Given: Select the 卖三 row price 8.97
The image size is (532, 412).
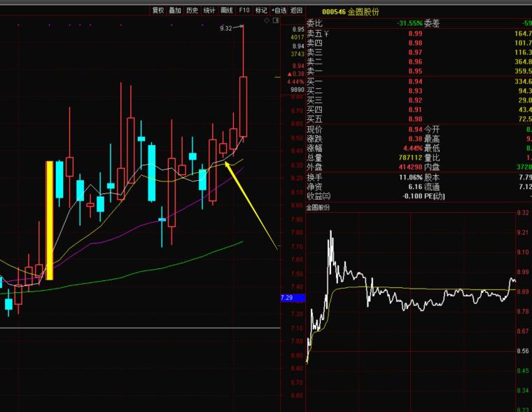Looking at the screenshot, I should click(415, 53).
